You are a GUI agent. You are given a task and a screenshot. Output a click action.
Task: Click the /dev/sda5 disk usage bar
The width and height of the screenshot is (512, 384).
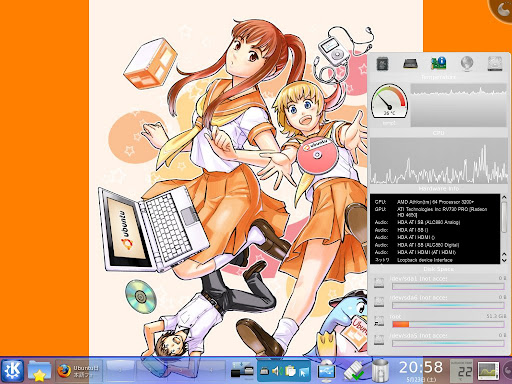pyautogui.click(x=448, y=343)
